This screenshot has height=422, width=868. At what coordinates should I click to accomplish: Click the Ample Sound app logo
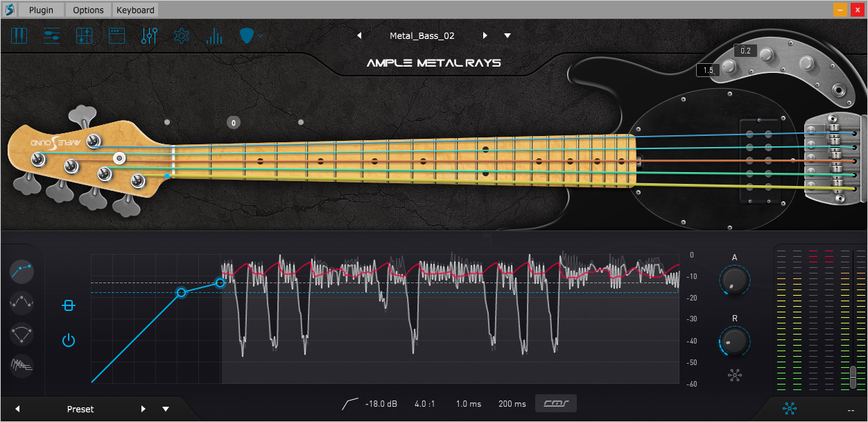point(10,10)
